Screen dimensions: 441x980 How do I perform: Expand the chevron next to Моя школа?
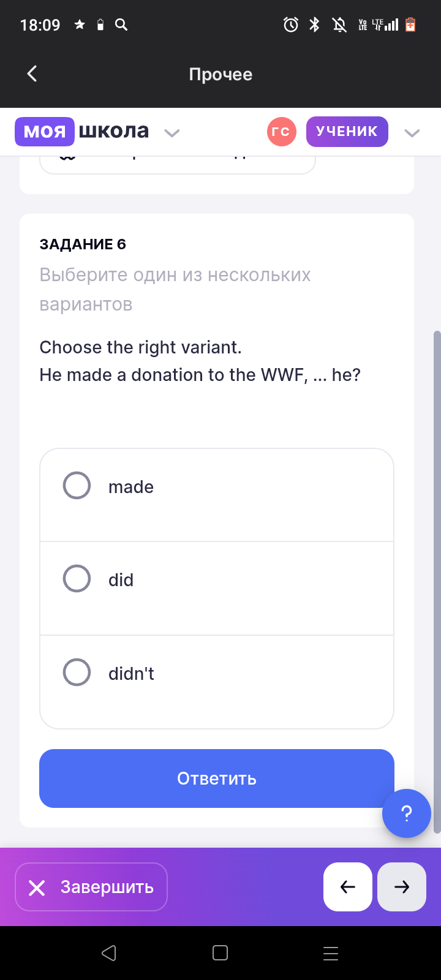pos(172,133)
